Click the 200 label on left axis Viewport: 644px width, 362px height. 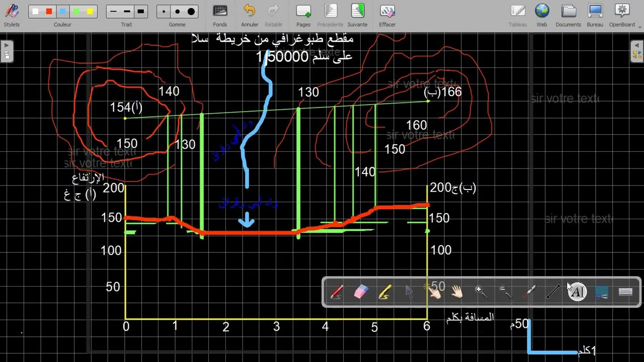(x=113, y=188)
